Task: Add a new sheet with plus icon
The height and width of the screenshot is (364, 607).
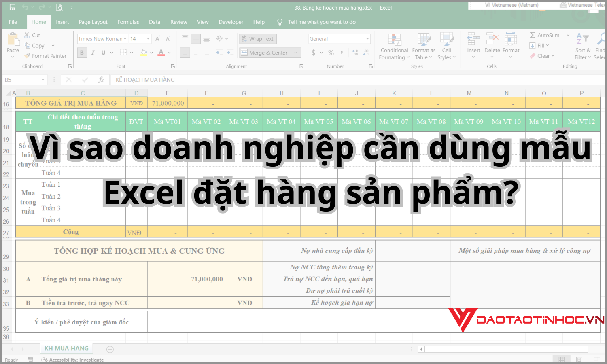Action: click(x=110, y=349)
